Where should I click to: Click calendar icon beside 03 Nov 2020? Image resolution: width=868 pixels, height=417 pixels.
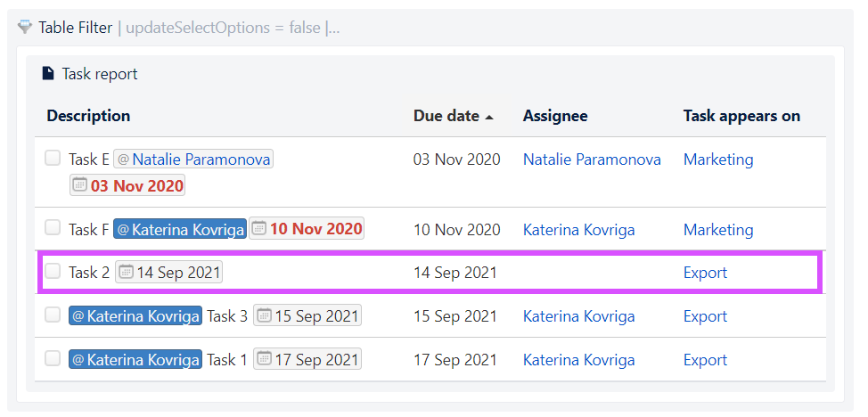(x=80, y=185)
